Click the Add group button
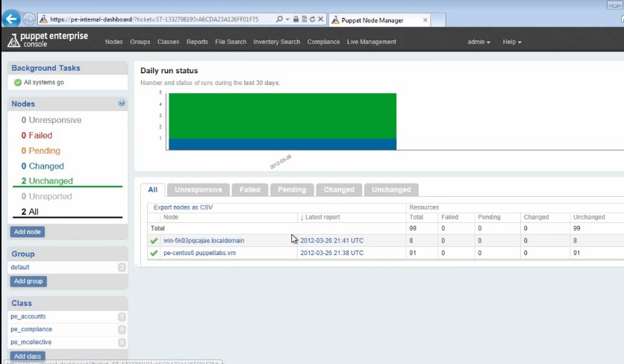Screen dimensions: 624x364 (28, 281)
